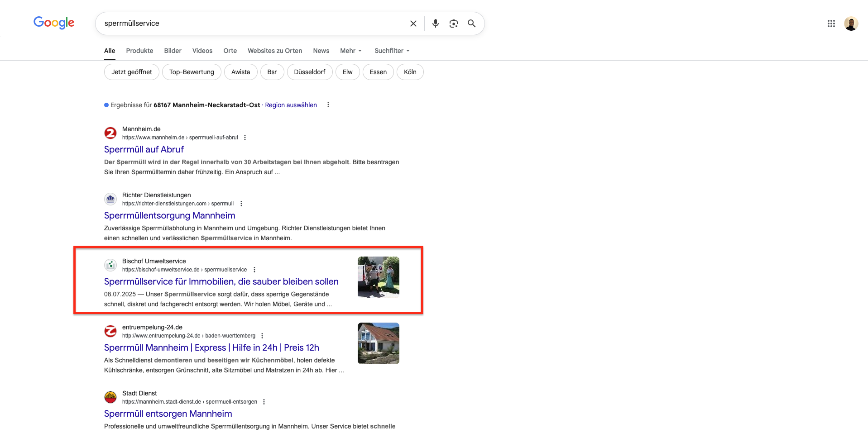Select the Bsr chip
This screenshot has width=868, height=433.
tap(272, 72)
